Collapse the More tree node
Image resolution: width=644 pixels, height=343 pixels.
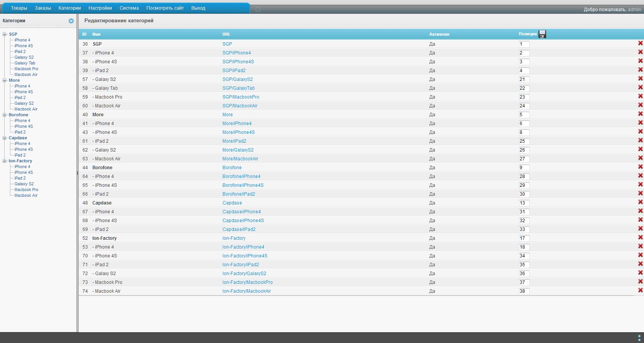pyautogui.click(x=5, y=80)
